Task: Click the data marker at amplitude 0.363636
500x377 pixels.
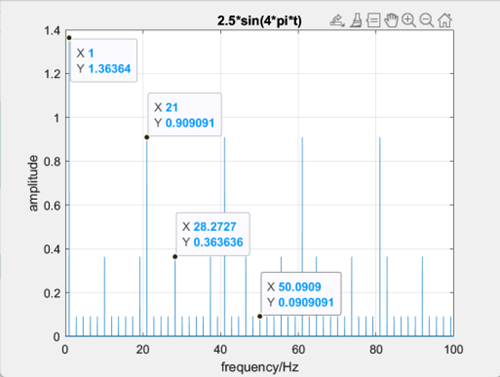Action: coord(175,257)
